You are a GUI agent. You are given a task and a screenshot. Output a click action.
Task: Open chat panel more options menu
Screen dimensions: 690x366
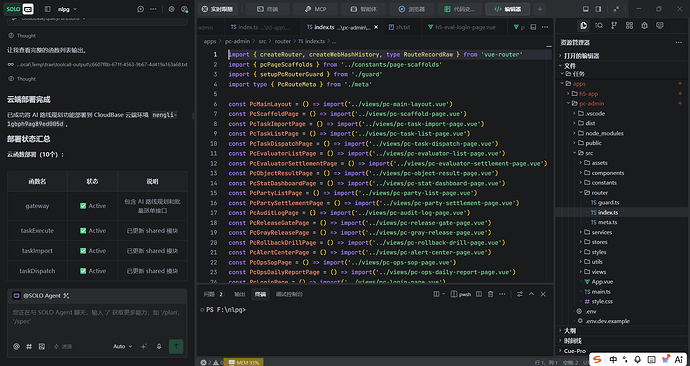coord(153,9)
